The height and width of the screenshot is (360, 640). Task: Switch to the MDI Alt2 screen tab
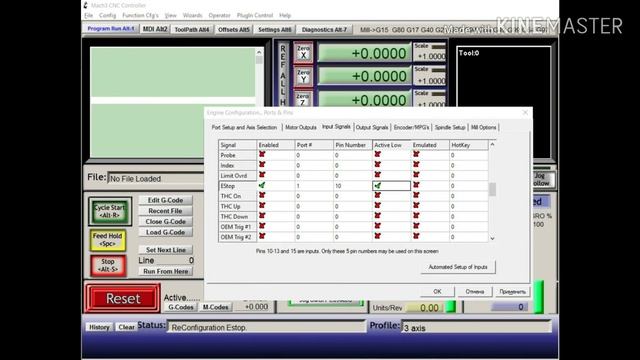(x=155, y=29)
